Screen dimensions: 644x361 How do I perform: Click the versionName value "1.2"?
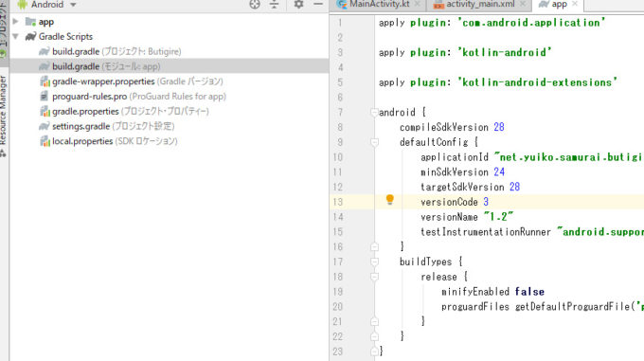click(x=498, y=216)
